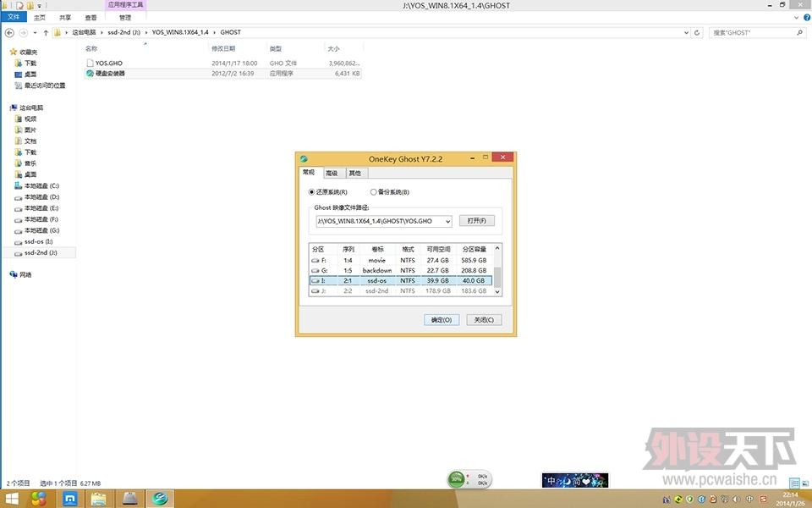Select the I: ssd-os partition row

point(400,280)
